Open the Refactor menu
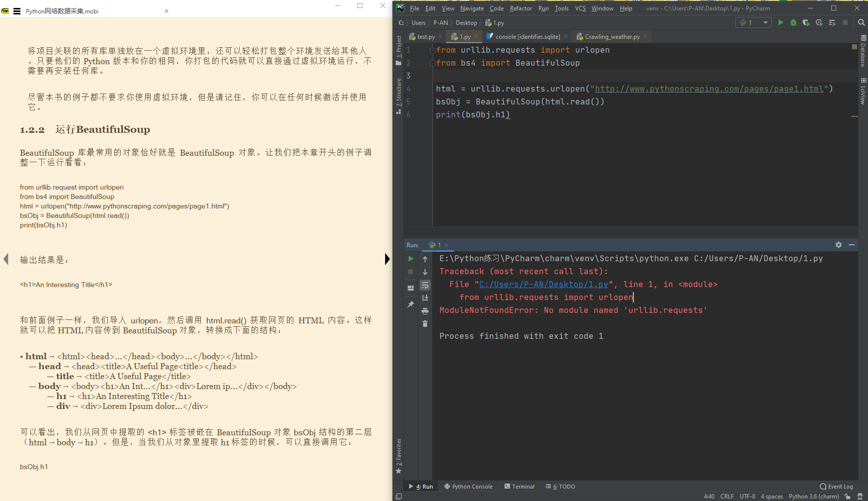The image size is (868, 501). pyautogui.click(x=521, y=8)
